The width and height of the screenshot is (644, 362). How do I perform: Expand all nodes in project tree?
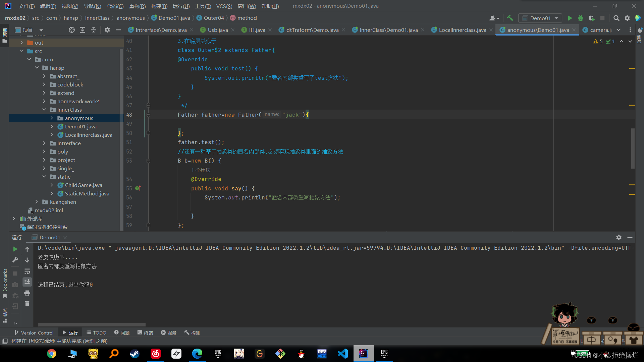83,30
